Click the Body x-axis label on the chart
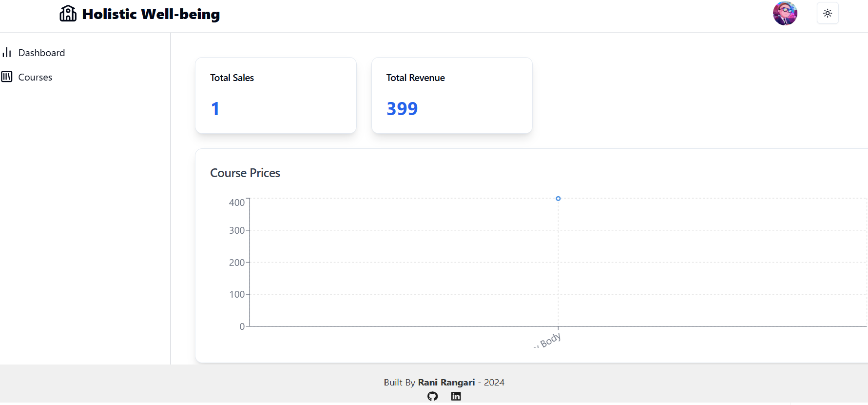The image size is (868, 405). pos(550,340)
